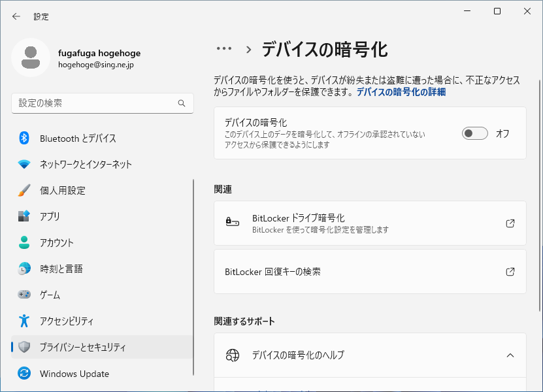This screenshot has height=392, width=543.
Task: Go to Windows Update settings page
Action: [x=74, y=374]
